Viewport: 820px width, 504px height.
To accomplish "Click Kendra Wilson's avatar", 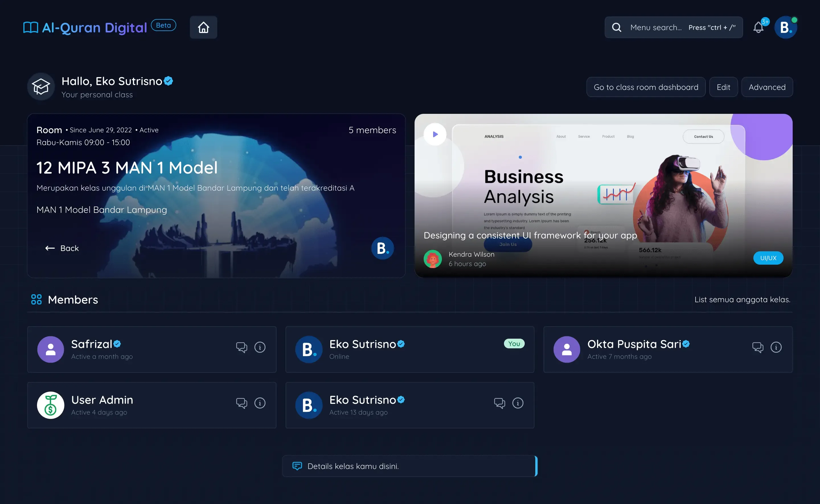I will [x=432, y=259].
